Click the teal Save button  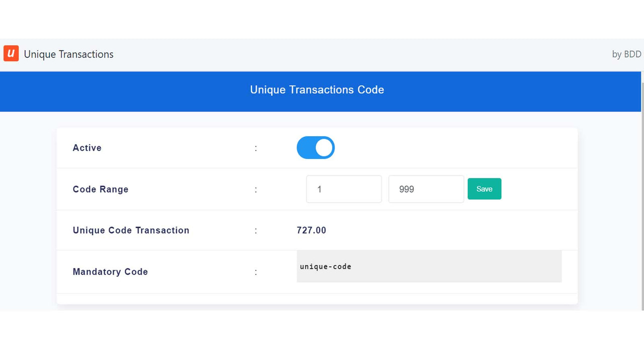[x=484, y=189]
